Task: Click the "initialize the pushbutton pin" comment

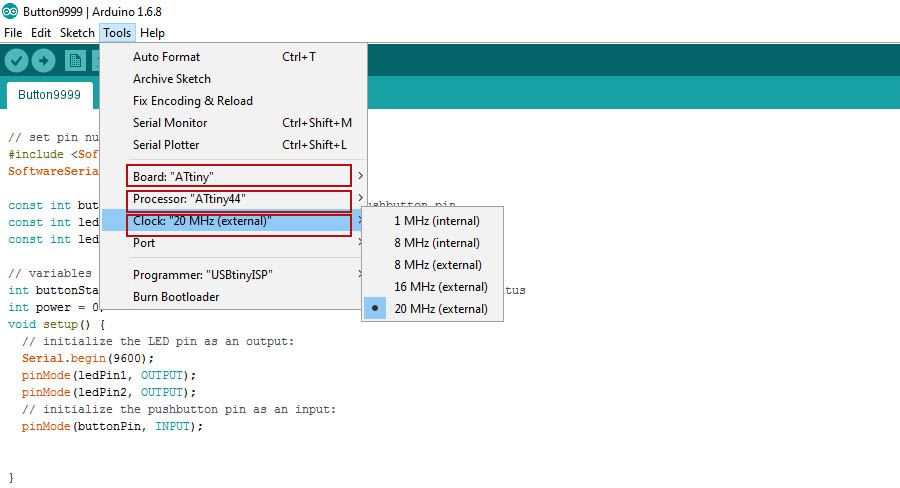Action: 179,409
